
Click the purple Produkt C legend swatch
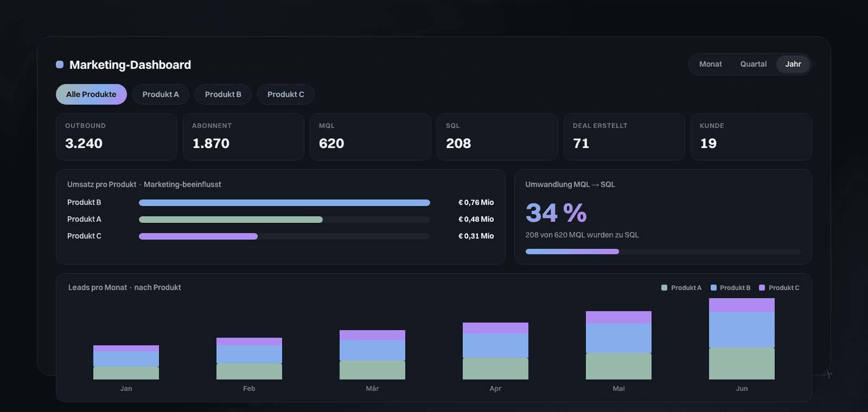pyautogui.click(x=762, y=288)
